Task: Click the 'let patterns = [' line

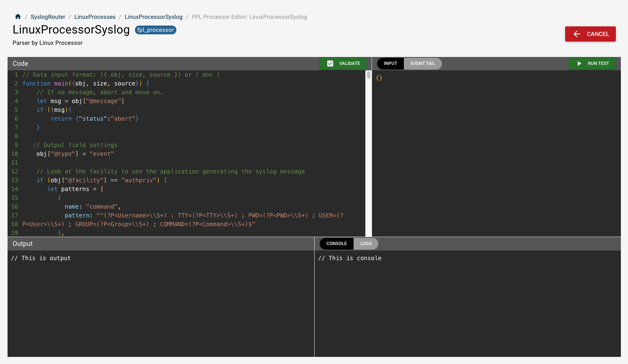Action: (75, 189)
